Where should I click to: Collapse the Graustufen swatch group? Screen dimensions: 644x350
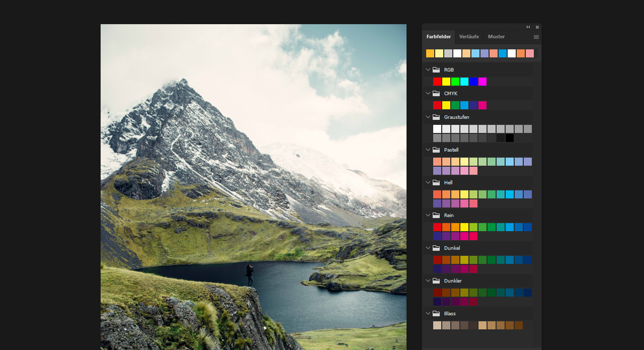(x=428, y=117)
